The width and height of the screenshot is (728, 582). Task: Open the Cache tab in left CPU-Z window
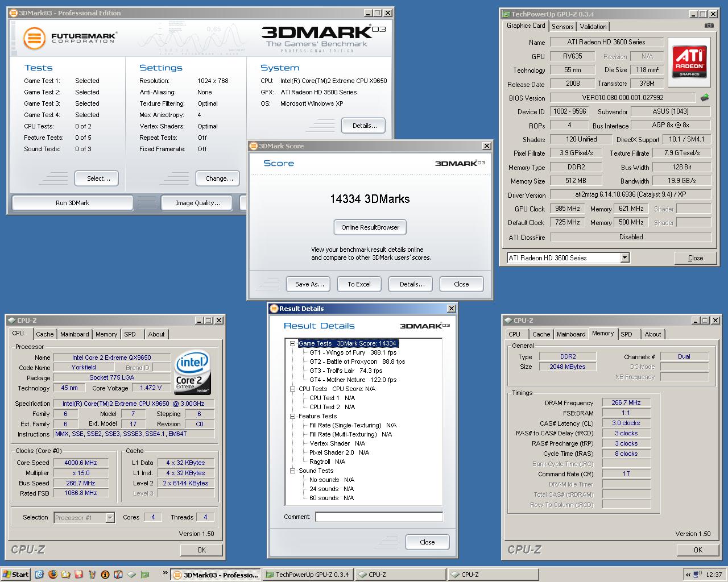click(45, 334)
